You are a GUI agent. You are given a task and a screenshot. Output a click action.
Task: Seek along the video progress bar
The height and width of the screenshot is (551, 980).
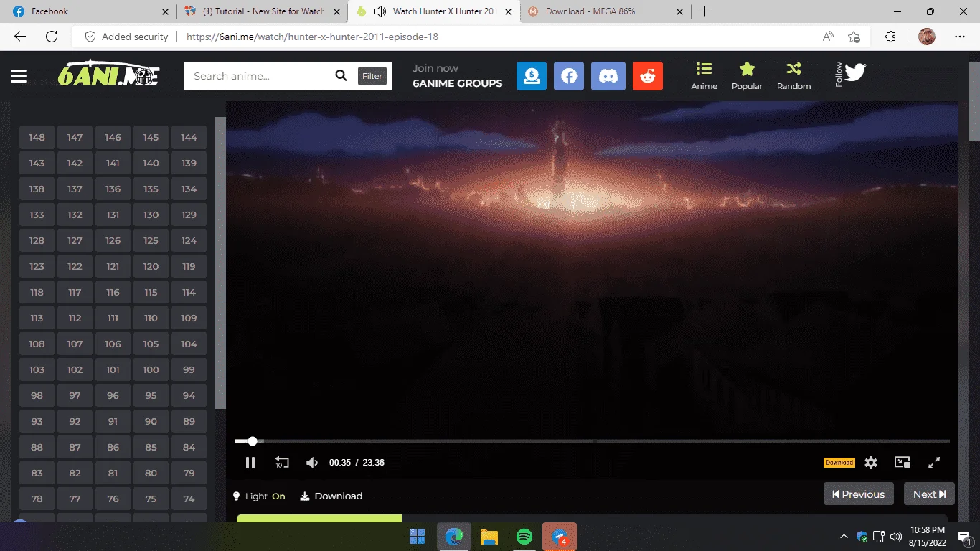click(592, 441)
